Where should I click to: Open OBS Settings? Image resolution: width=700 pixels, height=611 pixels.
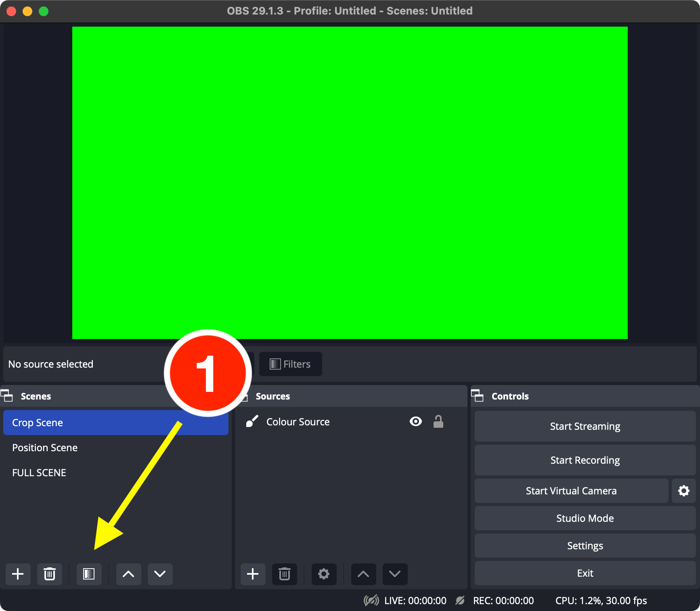click(x=585, y=546)
